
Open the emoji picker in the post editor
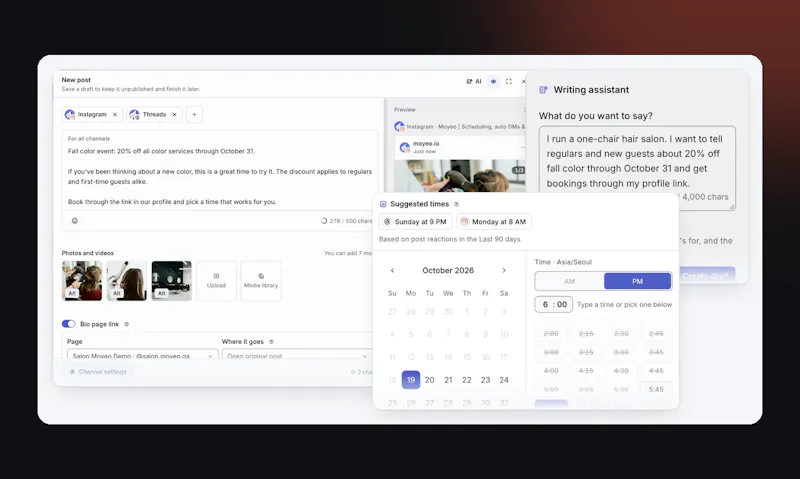click(74, 221)
